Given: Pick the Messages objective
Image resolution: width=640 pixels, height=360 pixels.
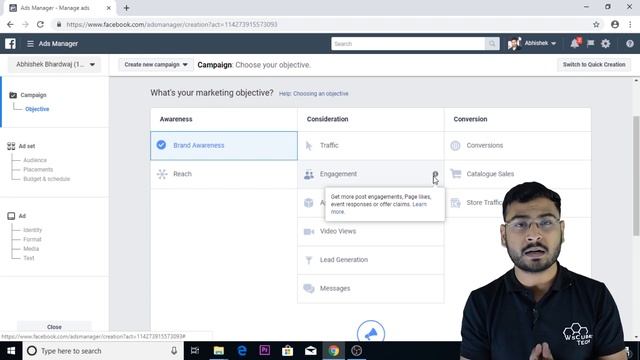Looking at the screenshot, I should [x=371, y=288].
